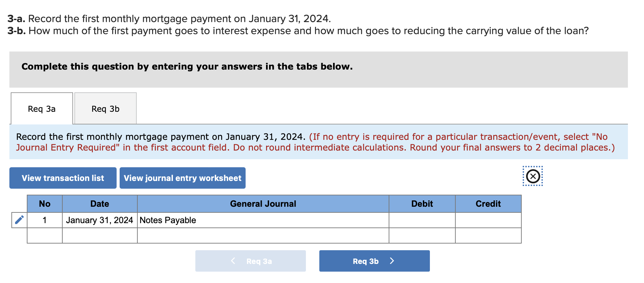Click the No column header

(x=44, y=203)
